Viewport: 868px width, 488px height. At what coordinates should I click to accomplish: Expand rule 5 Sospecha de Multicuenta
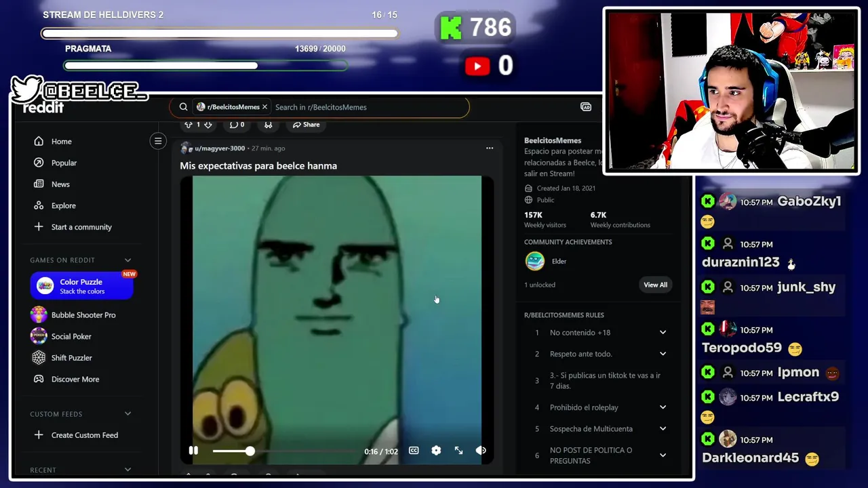click(663, 428)
